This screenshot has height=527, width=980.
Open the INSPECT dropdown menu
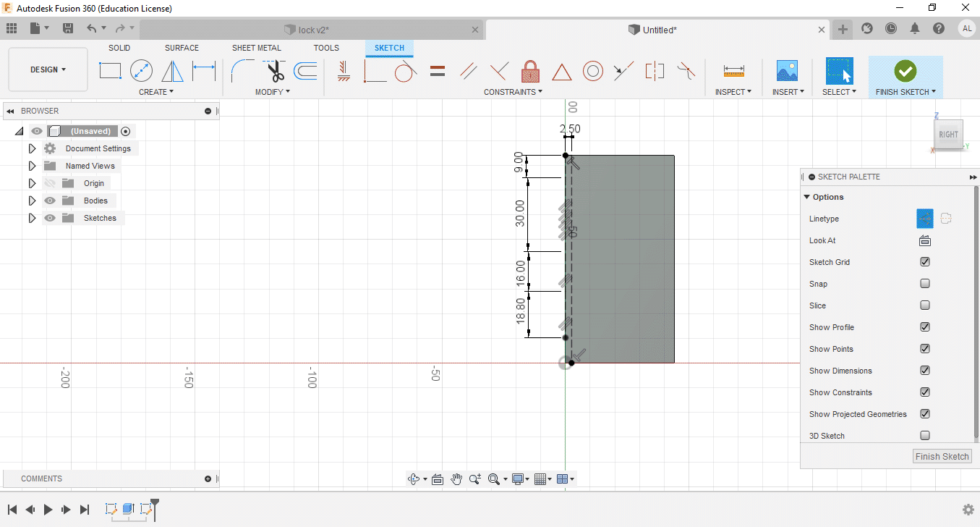(733, 92)
